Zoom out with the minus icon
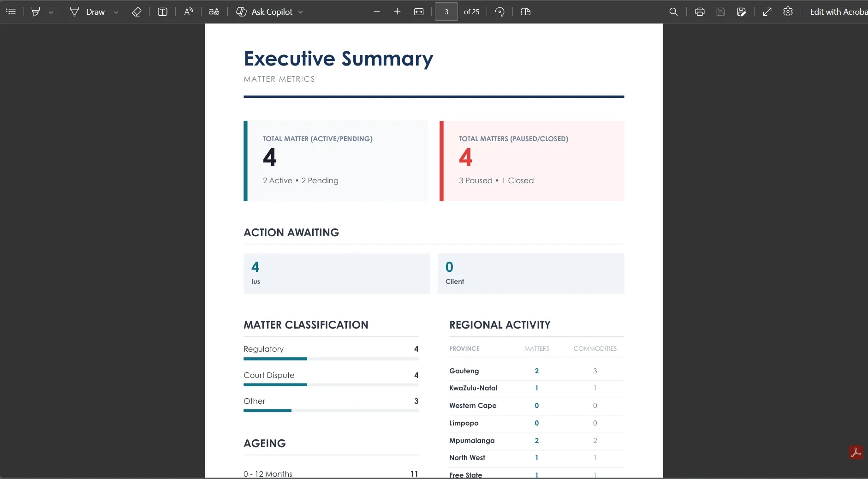Viewport: 868px width, 479px height. pyautogui.click(x=377, y=12)
